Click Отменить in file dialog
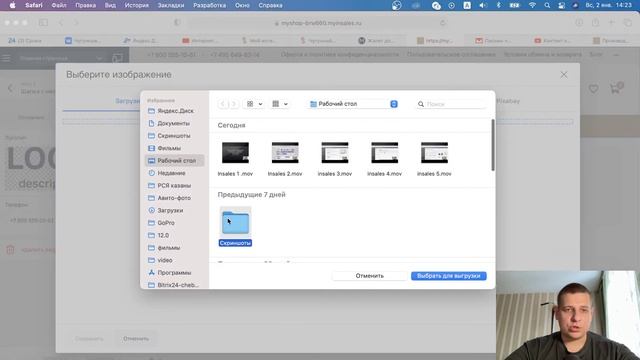Viewport: 640px width, 360px height. (369, 276)
